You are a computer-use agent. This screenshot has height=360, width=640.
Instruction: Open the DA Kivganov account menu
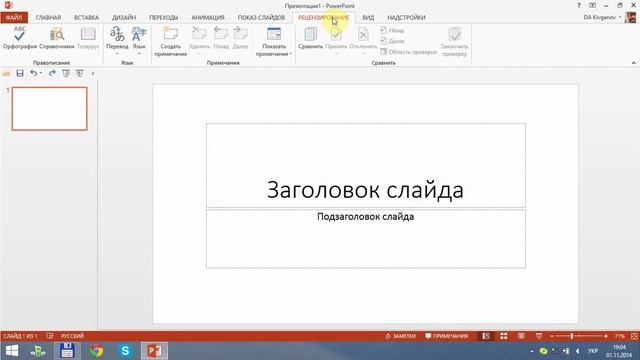pos(602,17)
